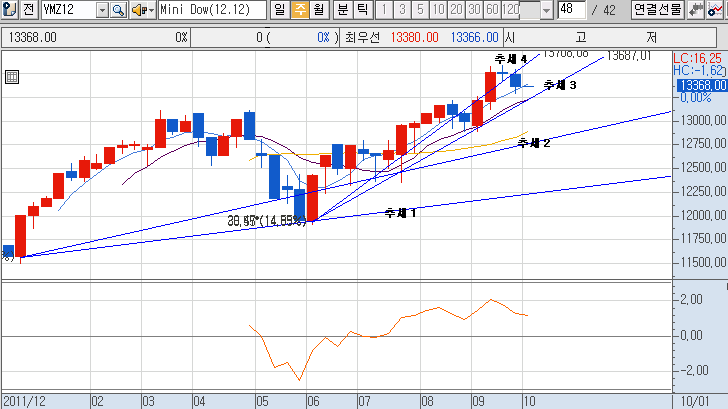The image size is (728, 409).
Task: Click the 연결선물 button
Action: click(657, 10)
